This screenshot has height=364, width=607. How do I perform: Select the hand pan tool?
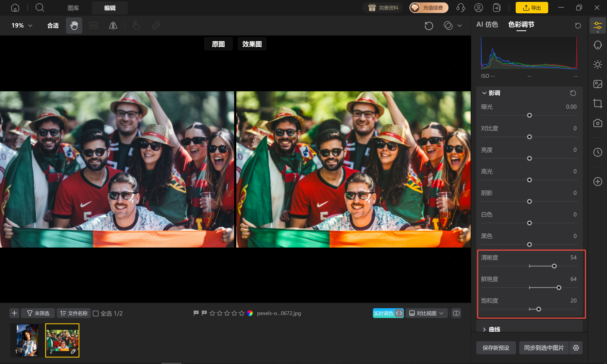click(74, 25)
